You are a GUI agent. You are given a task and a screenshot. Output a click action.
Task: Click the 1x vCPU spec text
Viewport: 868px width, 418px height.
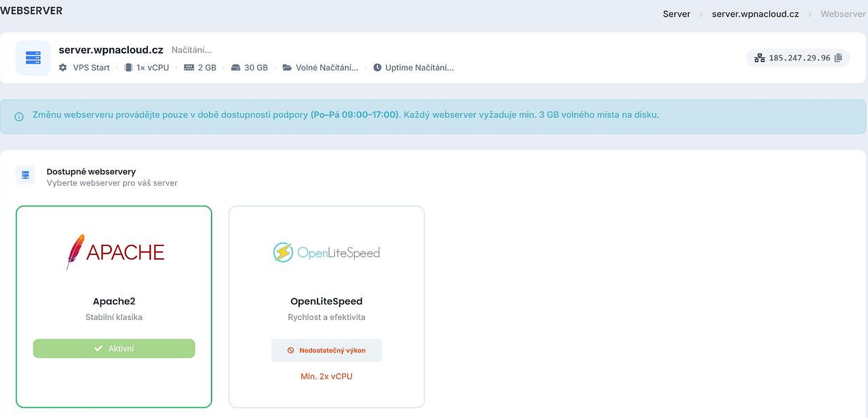(153, 67)
